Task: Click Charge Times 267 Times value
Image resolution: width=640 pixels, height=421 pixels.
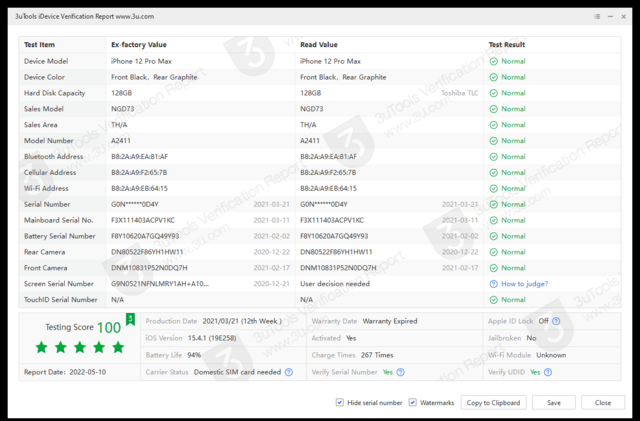Action: (x=377, y=355)
